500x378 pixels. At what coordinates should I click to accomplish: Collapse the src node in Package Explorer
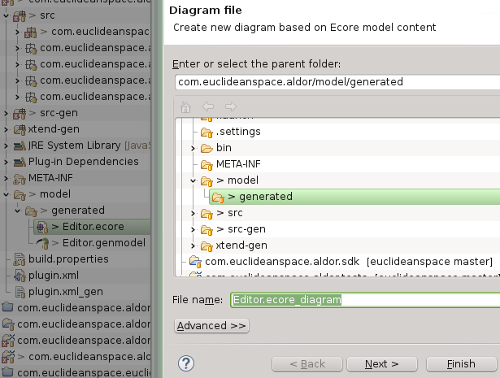click(6, 16)
